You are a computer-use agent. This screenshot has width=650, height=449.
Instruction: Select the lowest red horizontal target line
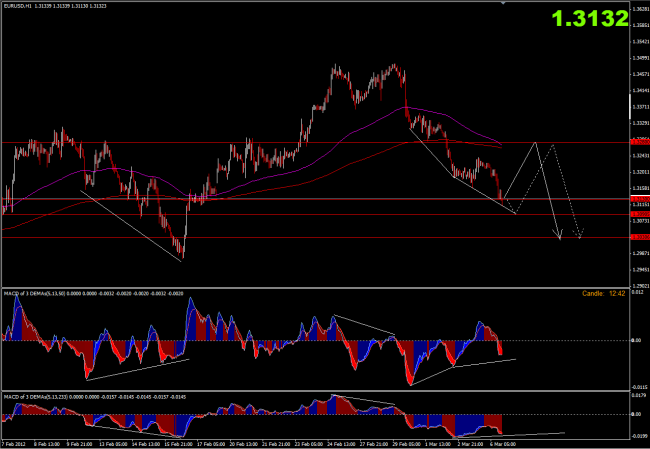tap(300, 237)
